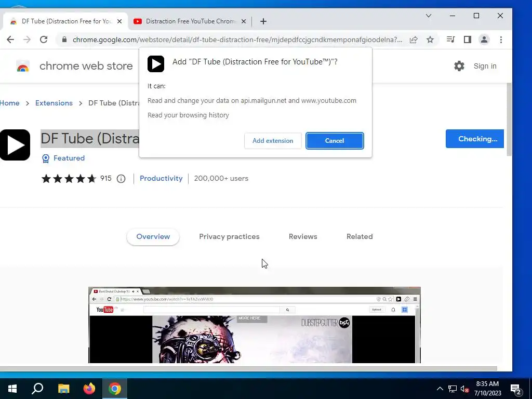532x399 pixels.
Task: Click the site lock icon in address bar
Action: click(64, 39)
